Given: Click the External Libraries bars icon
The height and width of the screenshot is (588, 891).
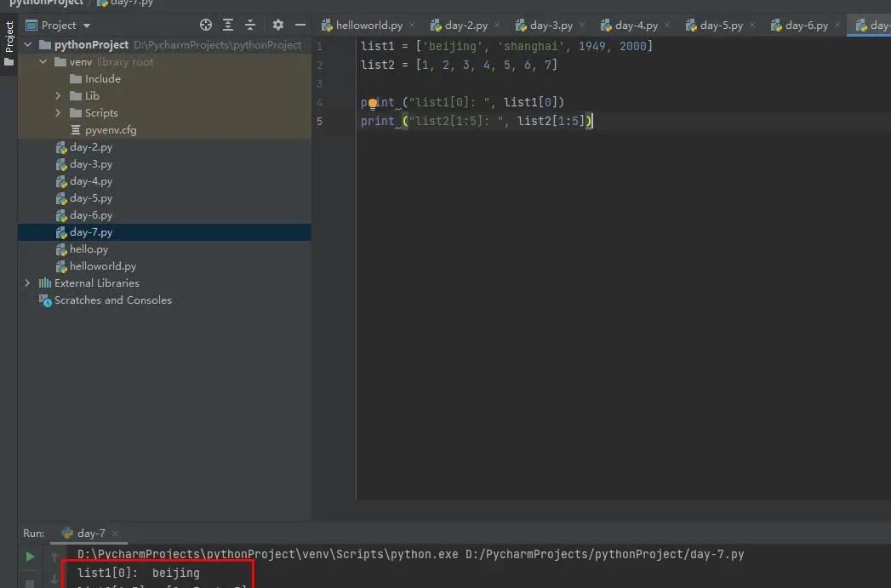Looking at the screenshot, I should [45, 283].
